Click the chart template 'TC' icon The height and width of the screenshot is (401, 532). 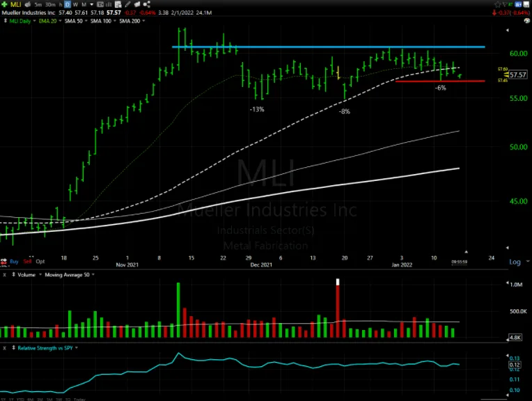point(100,4)
